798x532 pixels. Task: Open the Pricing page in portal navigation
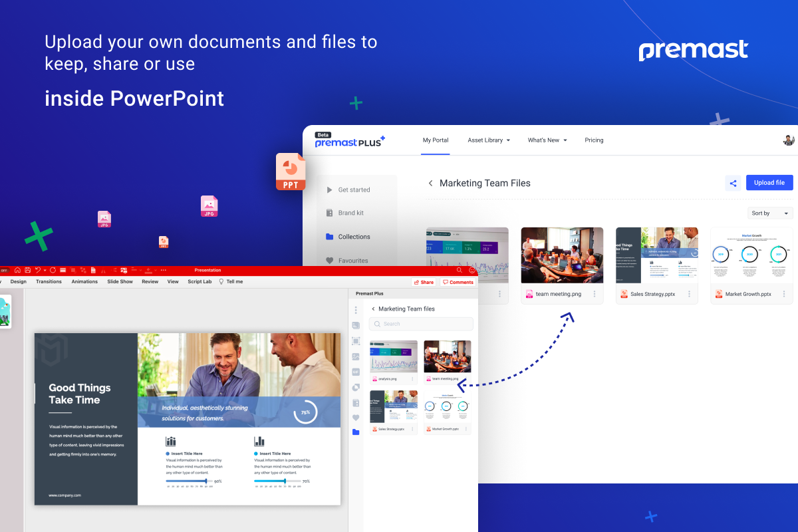(x=594, y=140)
